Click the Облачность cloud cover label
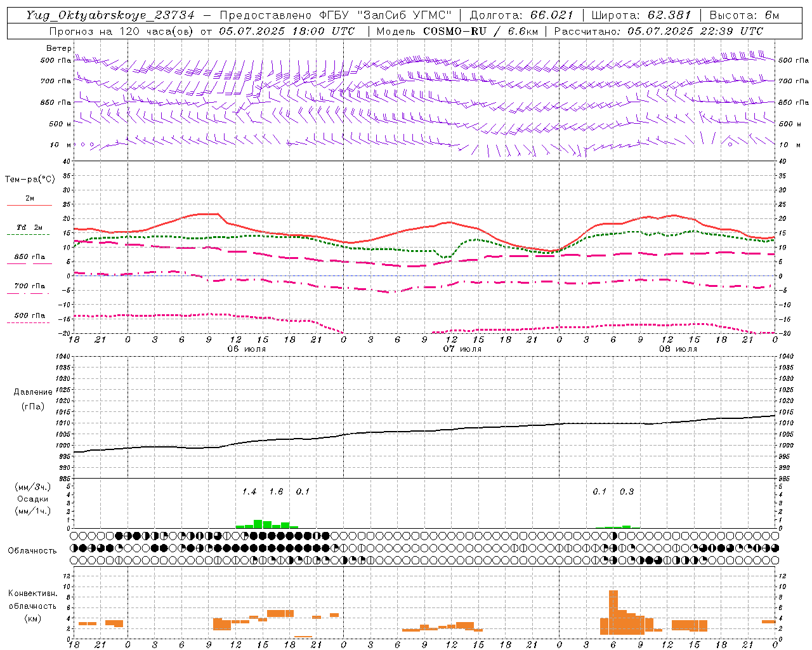 pos(32,551)
